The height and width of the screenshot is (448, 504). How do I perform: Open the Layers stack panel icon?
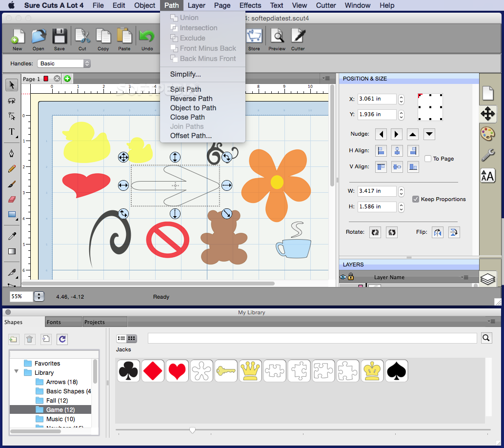(487, 279)
